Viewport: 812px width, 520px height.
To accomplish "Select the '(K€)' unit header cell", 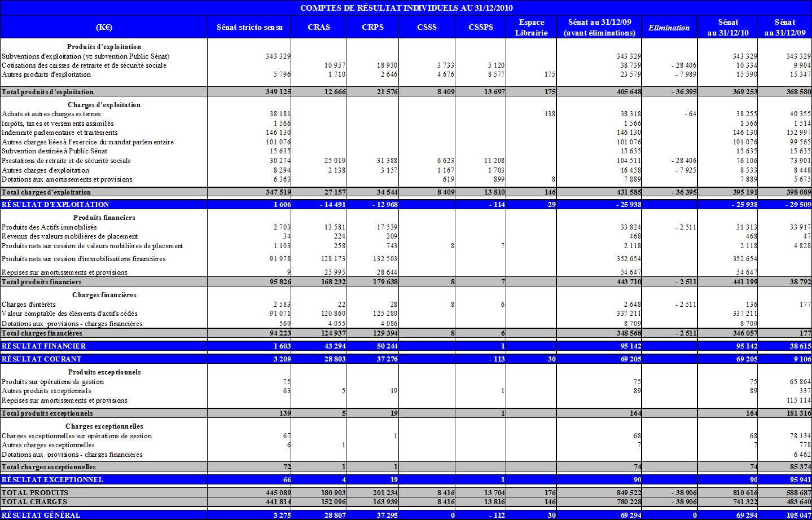I will pyautogui.click(x=104, y=27).
